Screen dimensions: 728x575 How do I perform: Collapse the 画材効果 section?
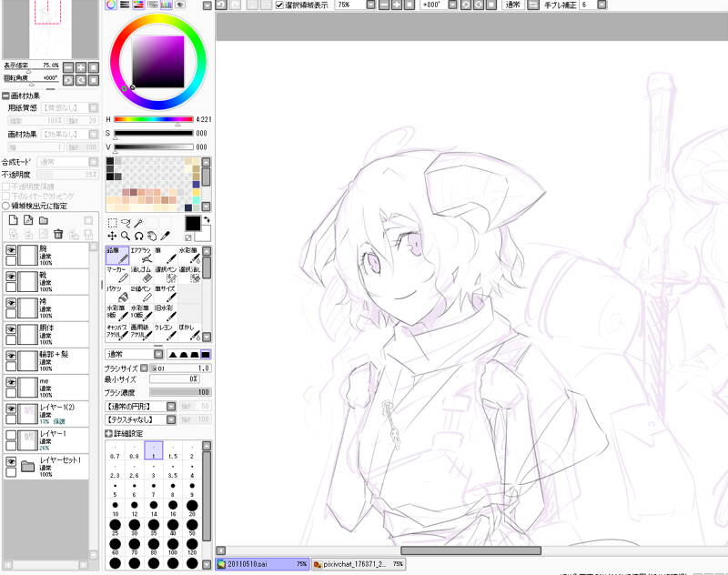5,96
